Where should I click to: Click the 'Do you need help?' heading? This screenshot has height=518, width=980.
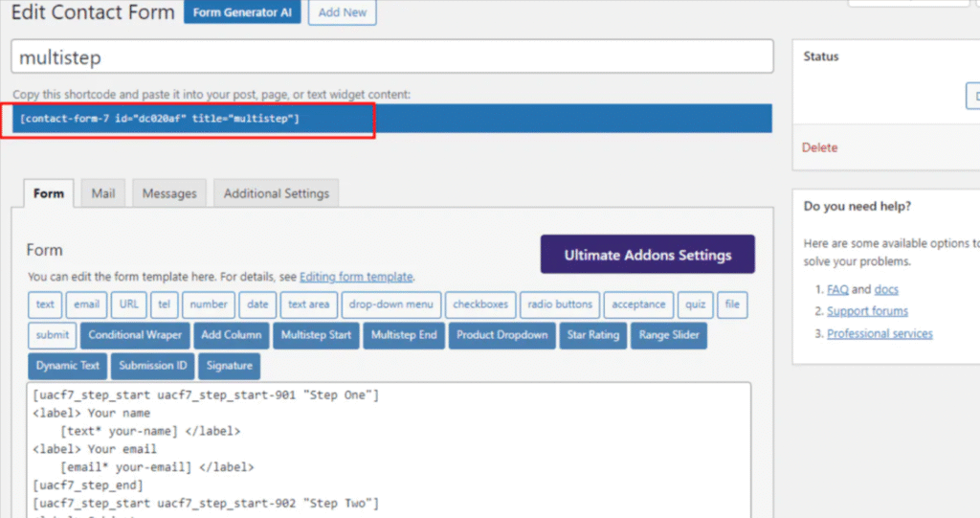pyautogui.click(x=857, y=207)
